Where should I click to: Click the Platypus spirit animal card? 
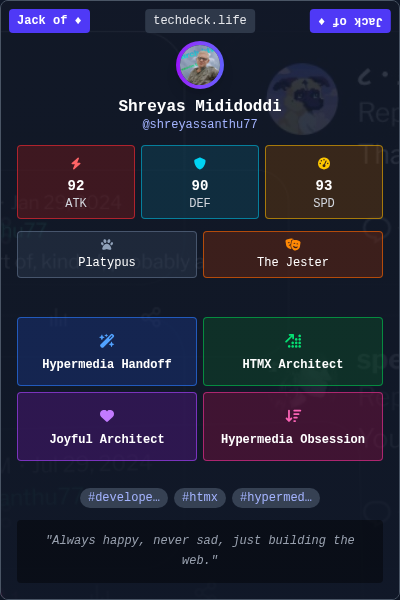(x=107, y=254)
